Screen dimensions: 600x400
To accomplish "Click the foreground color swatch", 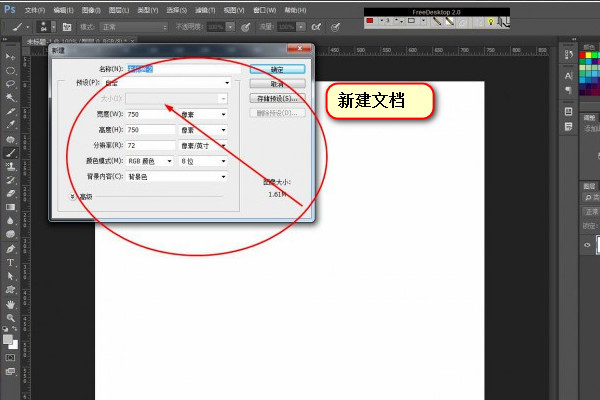I will (7, 340).
